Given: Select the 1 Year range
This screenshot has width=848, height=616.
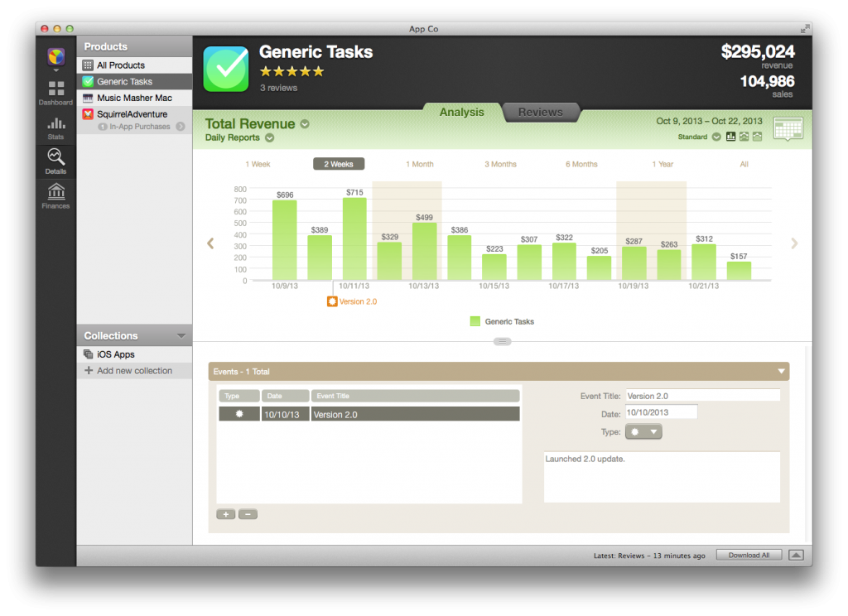Looking at the screenshot, I should (x=662, y=164).
